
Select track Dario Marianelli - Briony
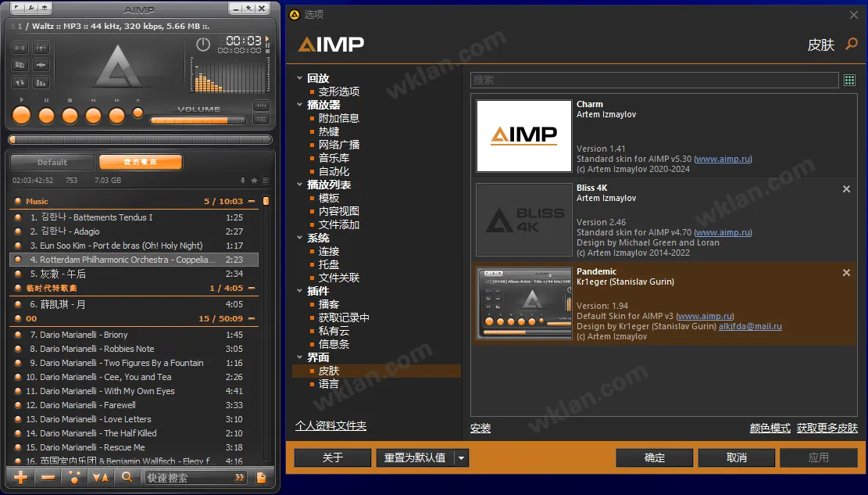[x=134, y=335]
